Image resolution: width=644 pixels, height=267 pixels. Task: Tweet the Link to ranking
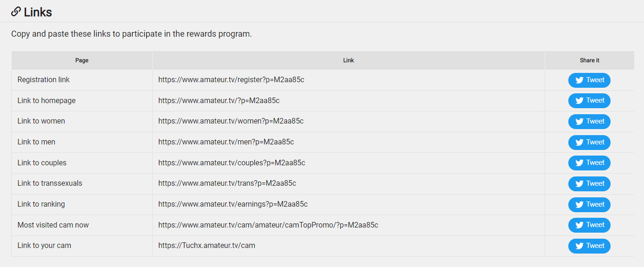(589, 205)
